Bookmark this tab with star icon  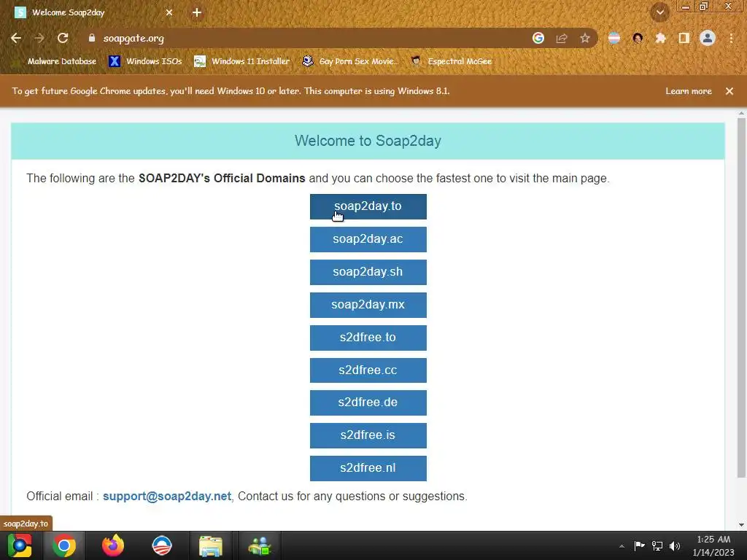(585, 38)
